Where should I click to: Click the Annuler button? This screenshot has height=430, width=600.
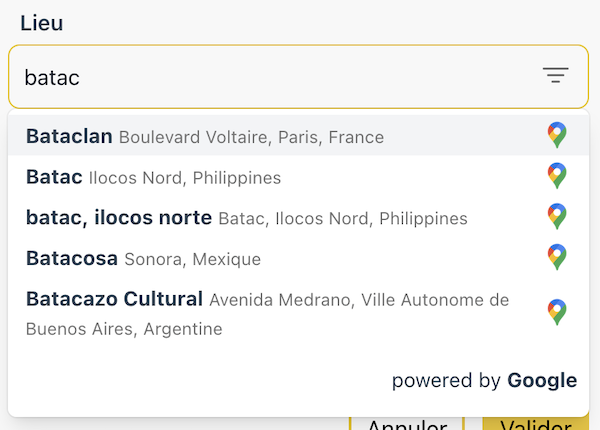tap(407, 423)
